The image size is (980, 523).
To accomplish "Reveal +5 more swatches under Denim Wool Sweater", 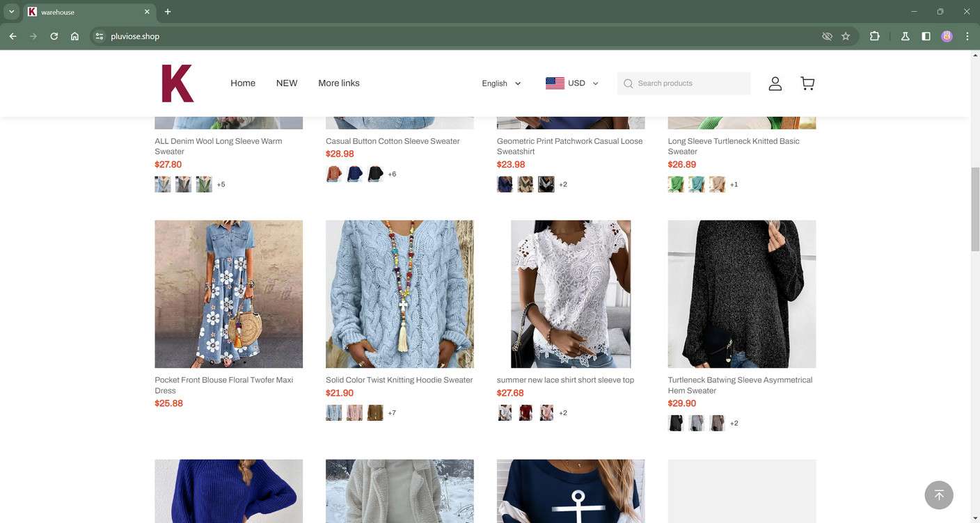I will point(221,184).
